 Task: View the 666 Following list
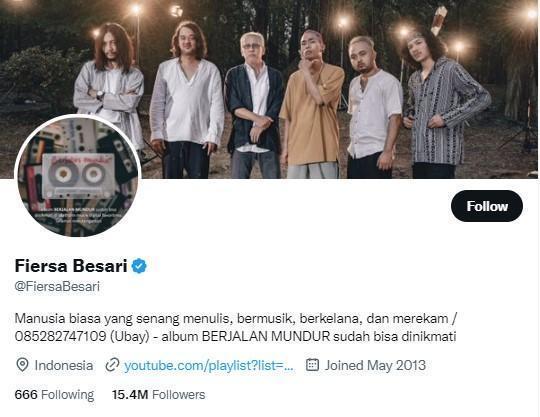click(54, 395)
